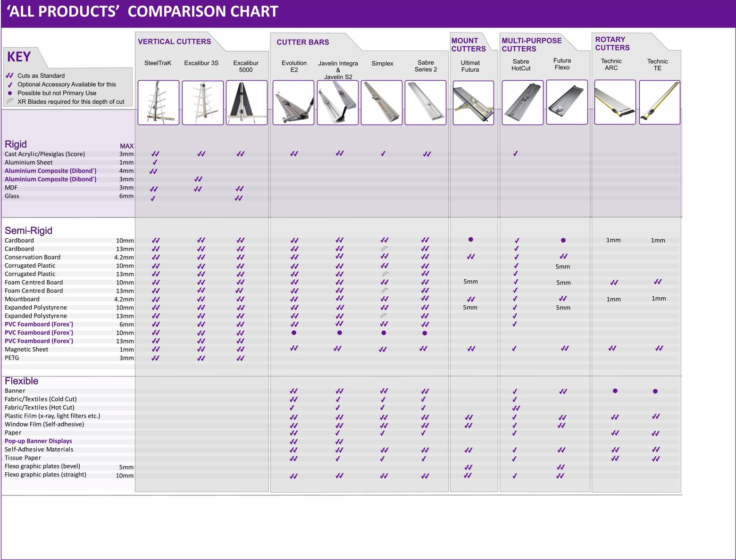
Task: Click Ultimat Futura dot for Cardboard 10mm
Action: click(471, 239)
